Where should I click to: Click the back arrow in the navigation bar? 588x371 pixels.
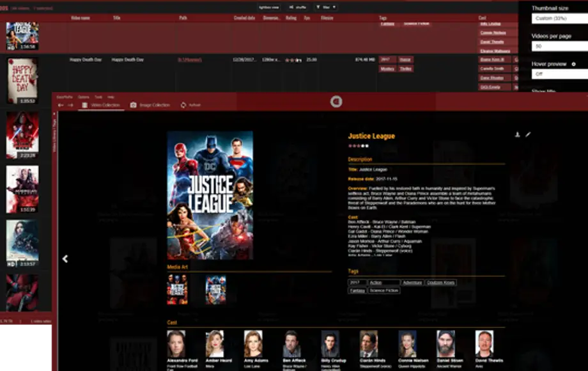[x=61, y=105]
